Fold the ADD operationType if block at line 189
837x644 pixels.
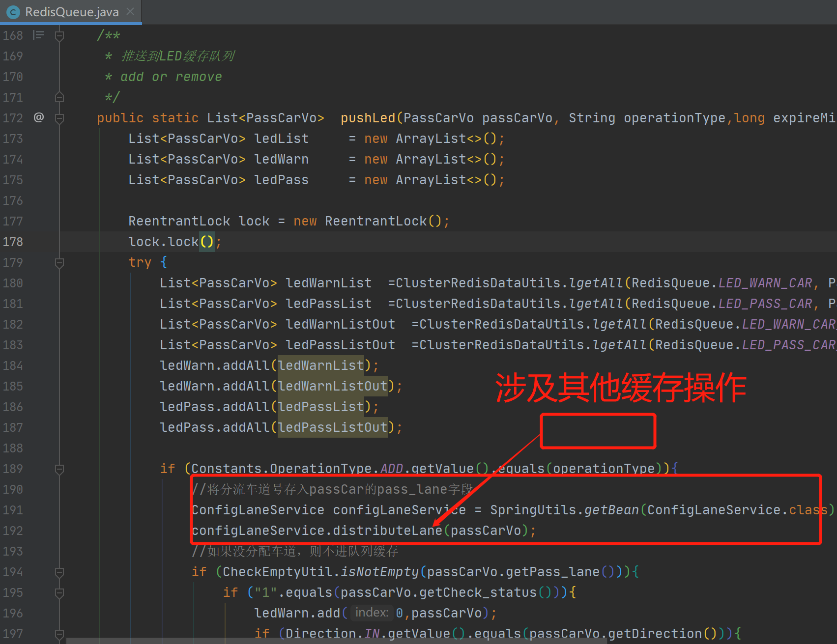click(x=59, y=469)
